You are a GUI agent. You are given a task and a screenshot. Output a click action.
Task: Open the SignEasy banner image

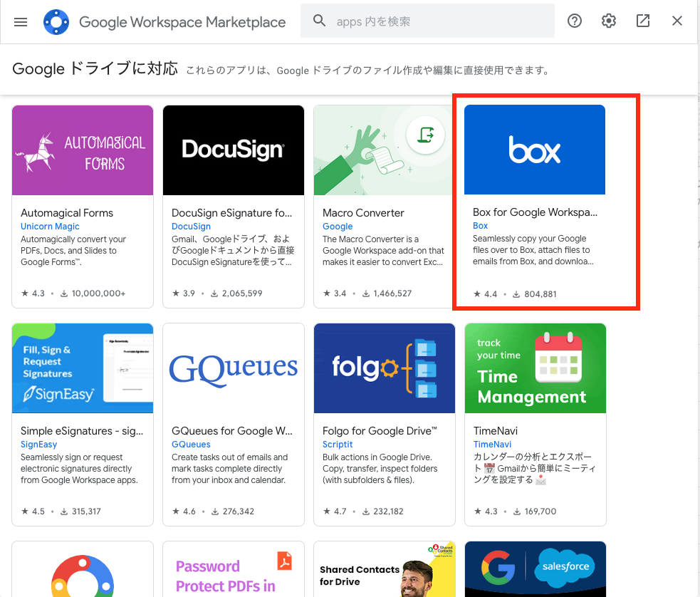(x=83, y=368)
